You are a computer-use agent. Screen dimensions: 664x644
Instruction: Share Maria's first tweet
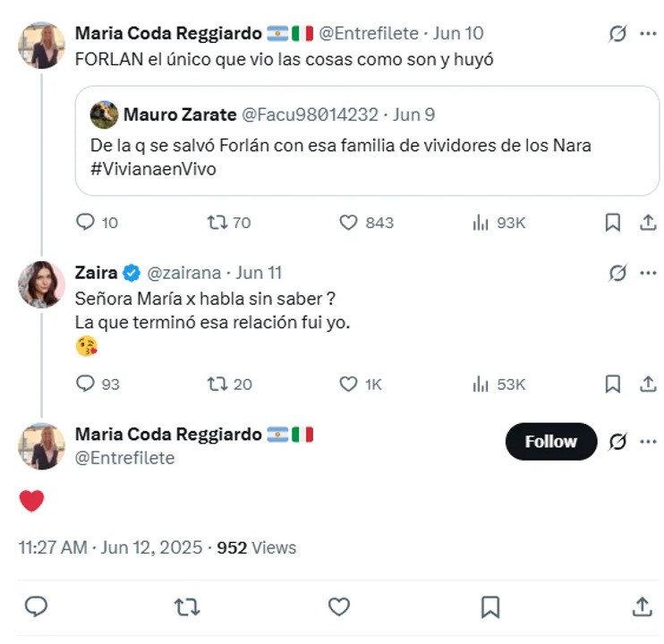[648, 223]
